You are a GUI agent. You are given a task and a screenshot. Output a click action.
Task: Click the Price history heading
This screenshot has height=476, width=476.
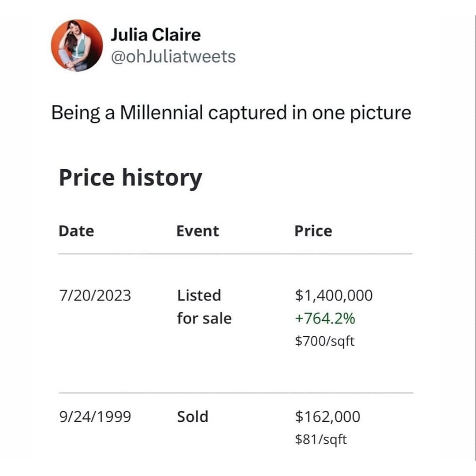(x=130, y=178)
